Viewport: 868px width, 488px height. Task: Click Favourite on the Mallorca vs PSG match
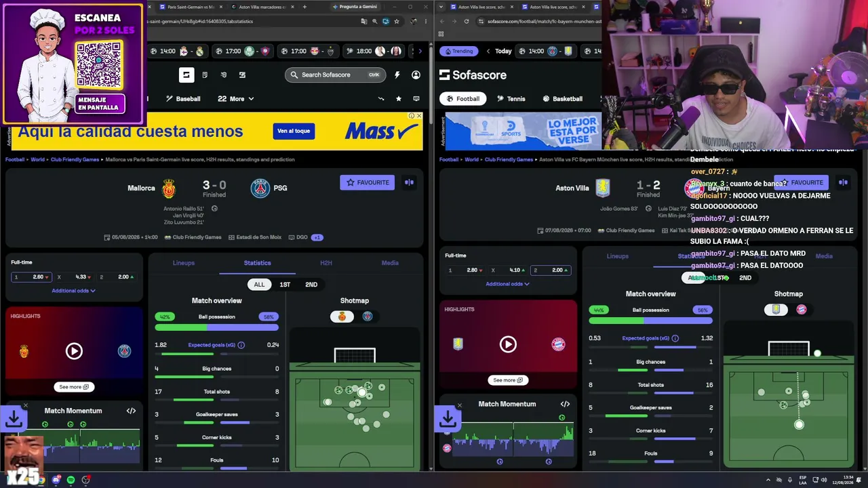368,182
